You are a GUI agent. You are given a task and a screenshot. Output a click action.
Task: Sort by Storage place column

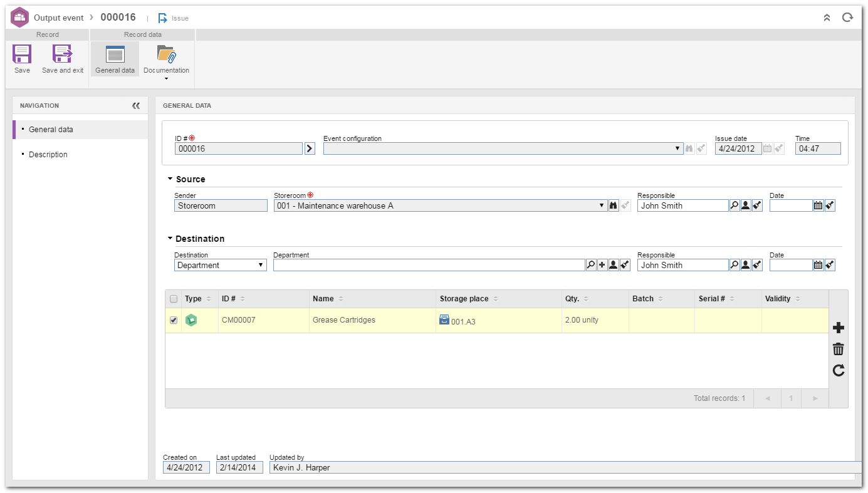coord(499,299)
